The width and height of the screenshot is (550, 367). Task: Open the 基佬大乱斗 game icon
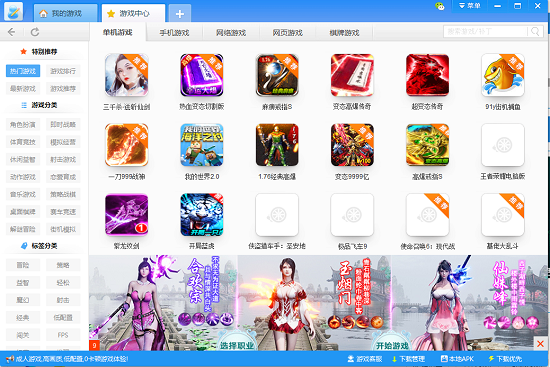coord(503,215)
